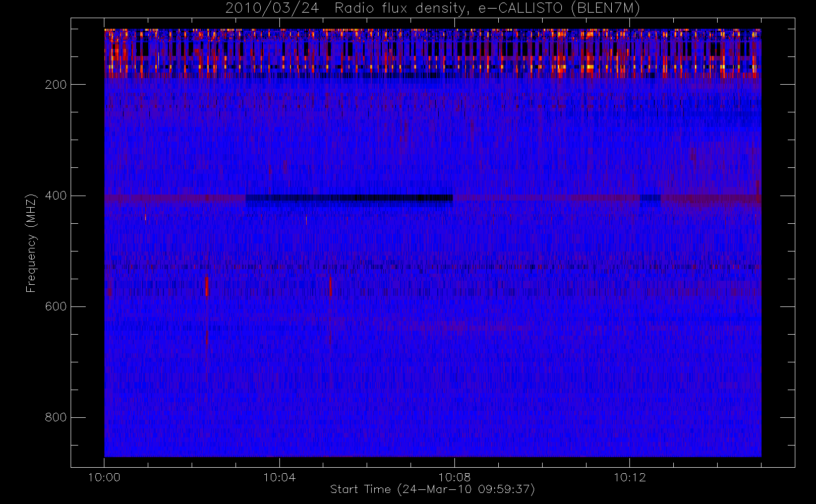Viewport: 816px width, 504px height.
Task: Click the '400' frequency tick label
Action: click(55, 196)
